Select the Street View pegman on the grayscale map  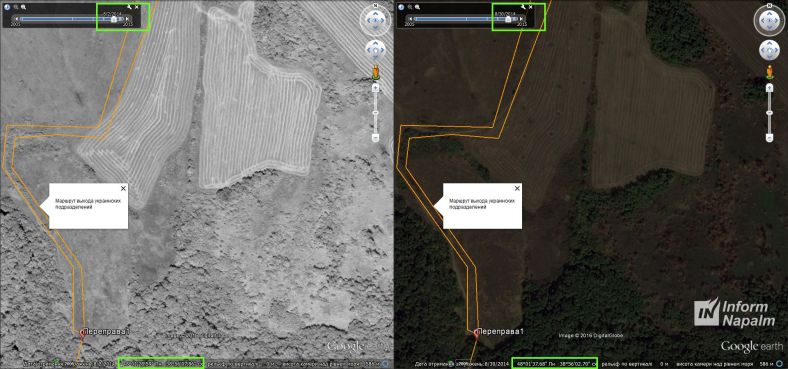pos(375,73)
